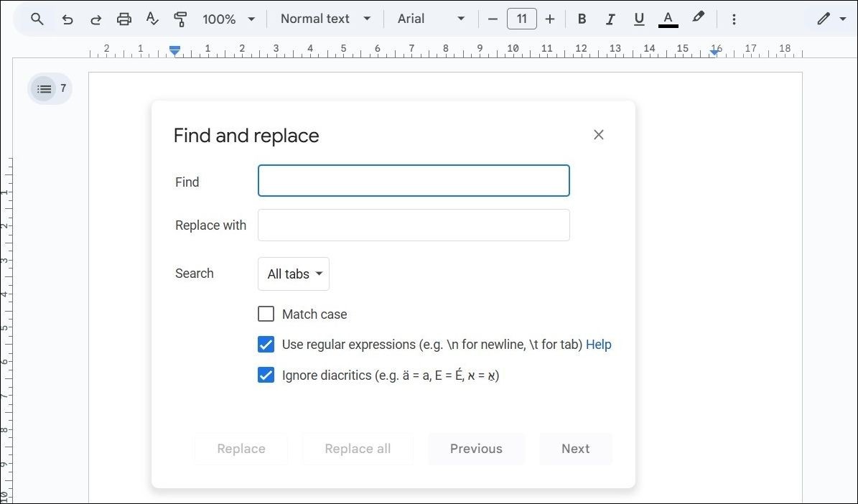Expand the editing mode dropdown arrow
The height and width of the screenshot is (504, 858).
pyautogui.click(x=842, y=19)
